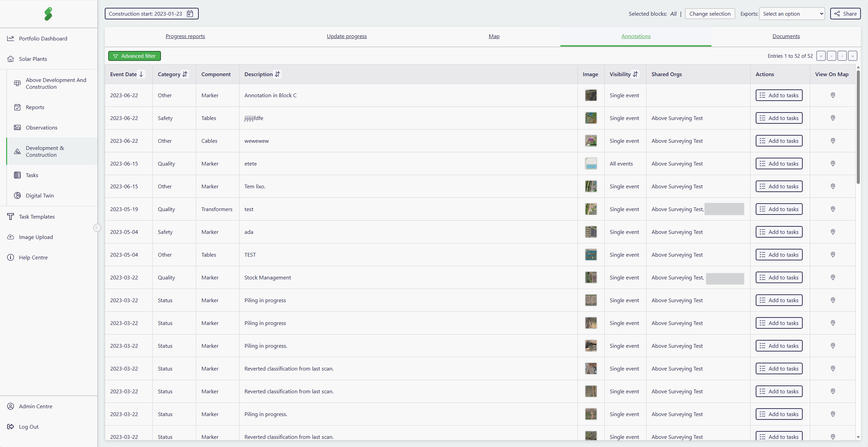
Task: Collapse the sidebar with the arrow handle
Action: pos(97,228)
